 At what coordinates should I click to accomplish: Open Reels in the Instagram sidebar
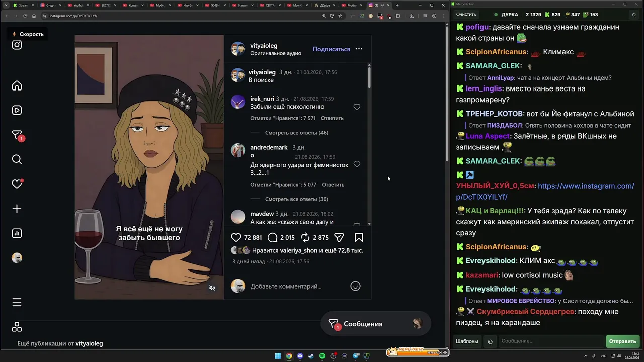(17, 110)
